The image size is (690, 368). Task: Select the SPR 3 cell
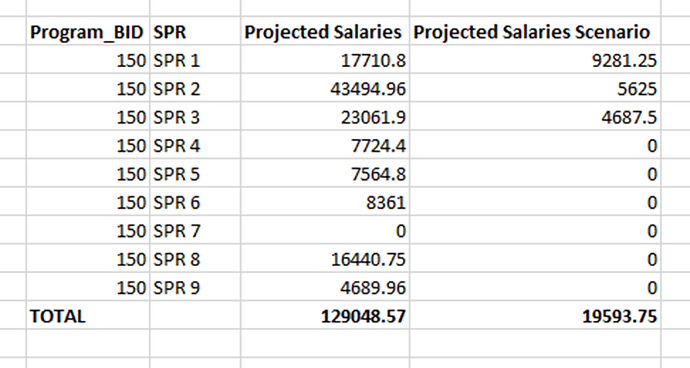tap(195, 117)
